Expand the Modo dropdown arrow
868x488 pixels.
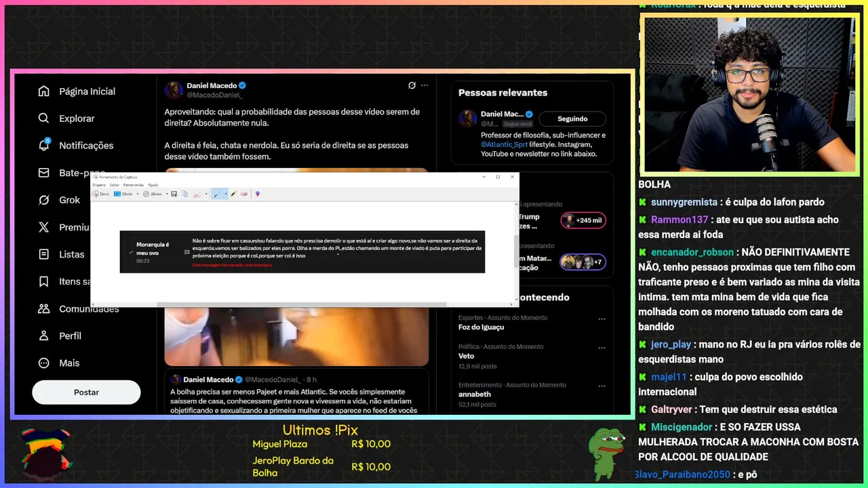138,194
